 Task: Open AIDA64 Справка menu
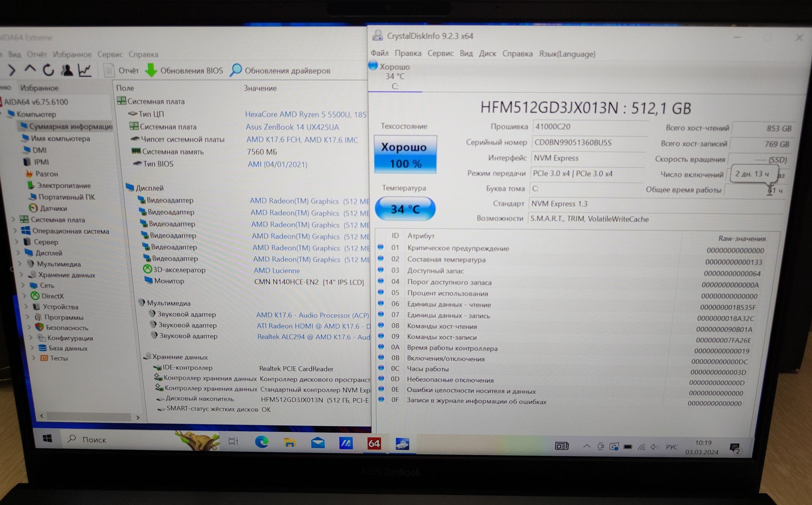[x=143, y=54]
